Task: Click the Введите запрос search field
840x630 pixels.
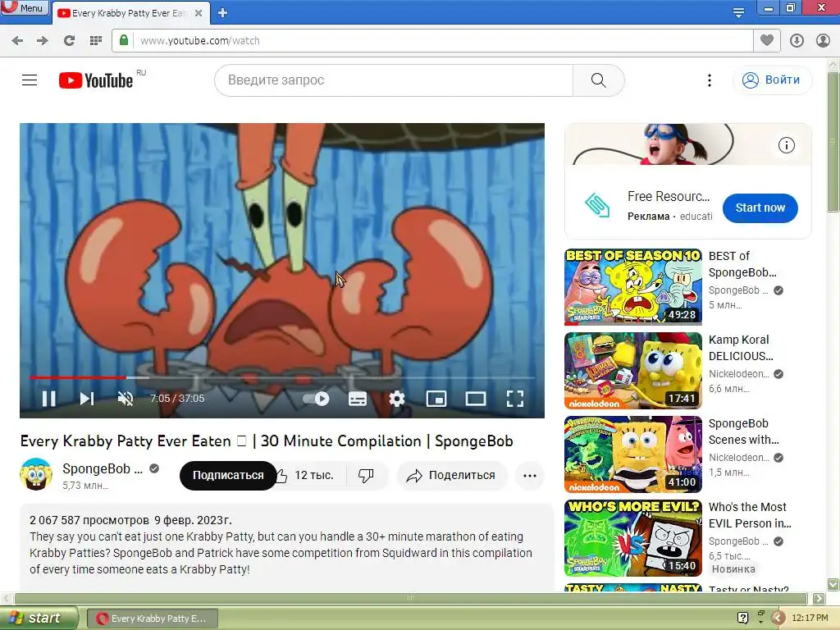Action: (x=394, y=80)
